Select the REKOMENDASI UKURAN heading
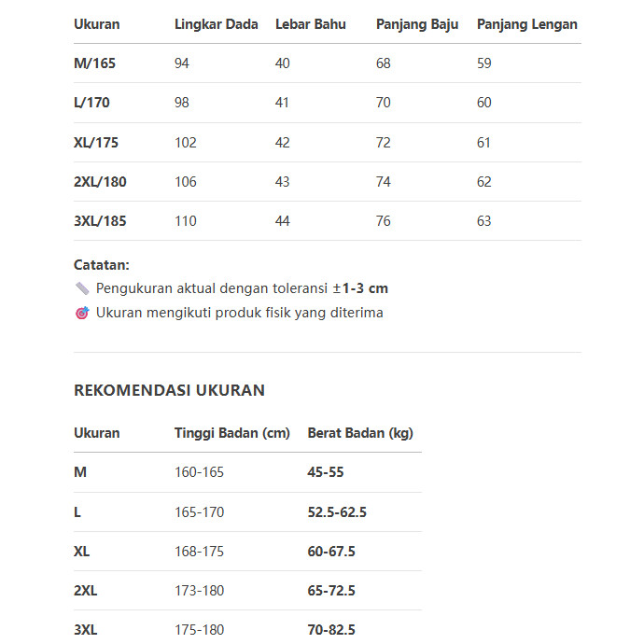The width and height of the screenshot is (644, 644). coord(169,390)
